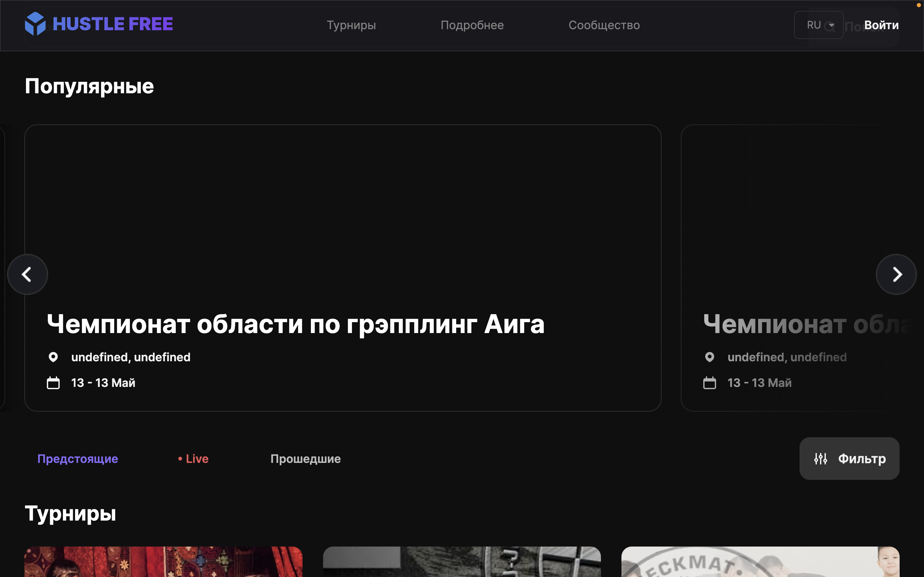
Task: Click calendar icon on first card
Action: 53,383
